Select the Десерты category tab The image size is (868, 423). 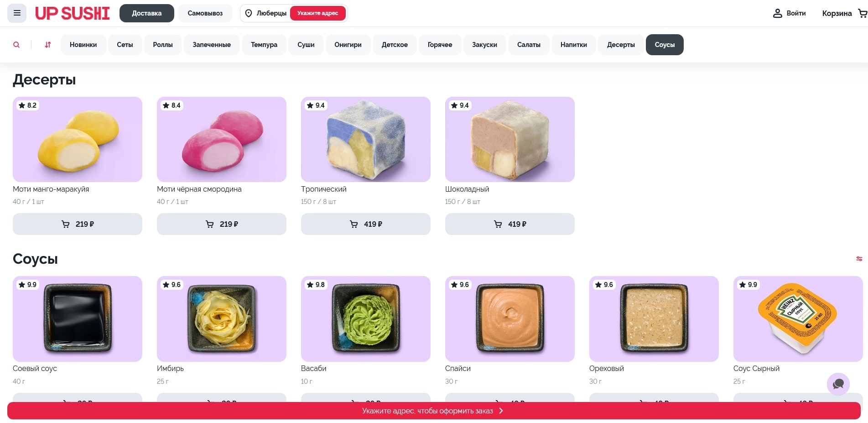pos(621,45)
